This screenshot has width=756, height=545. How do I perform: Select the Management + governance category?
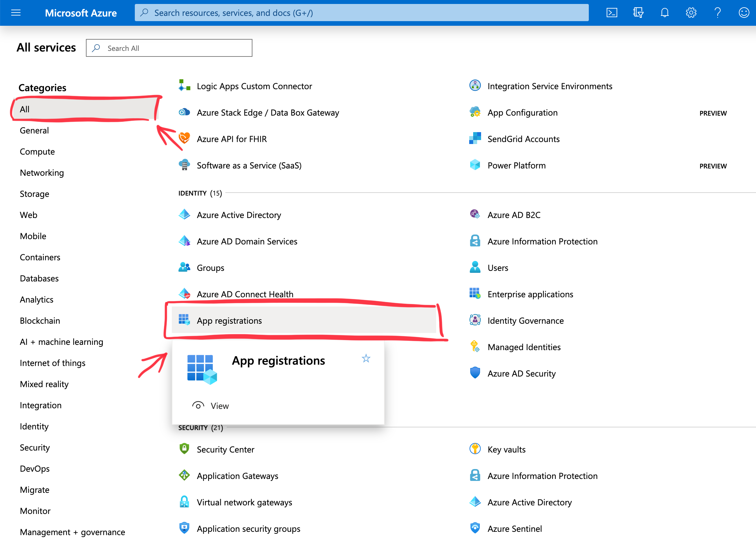pyautogui.click(x=72, y=532)
